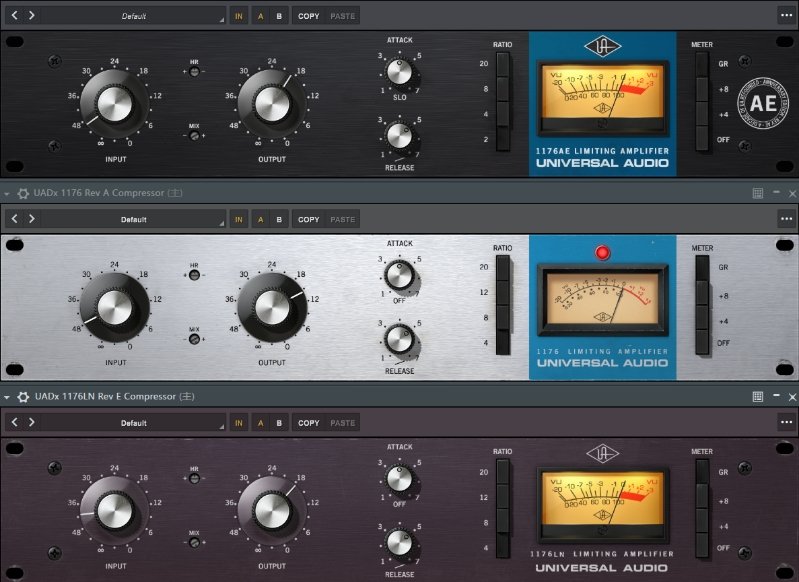
Task: Select meter GR button on 1176AE
Action: click(702, 64)
